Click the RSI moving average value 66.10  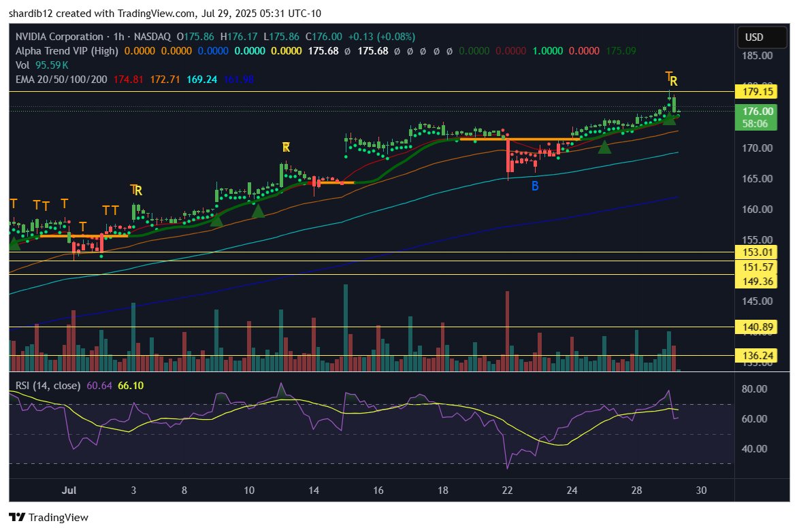[131, 386]
